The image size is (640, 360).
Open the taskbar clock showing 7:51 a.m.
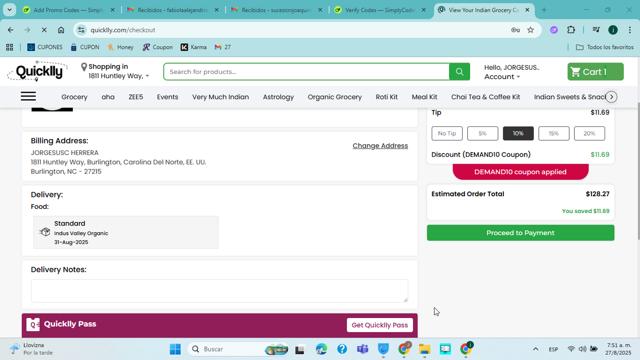(618, 349)
